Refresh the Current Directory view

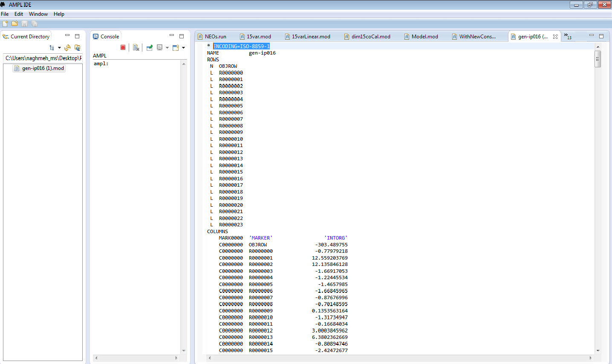pos(67,47)
